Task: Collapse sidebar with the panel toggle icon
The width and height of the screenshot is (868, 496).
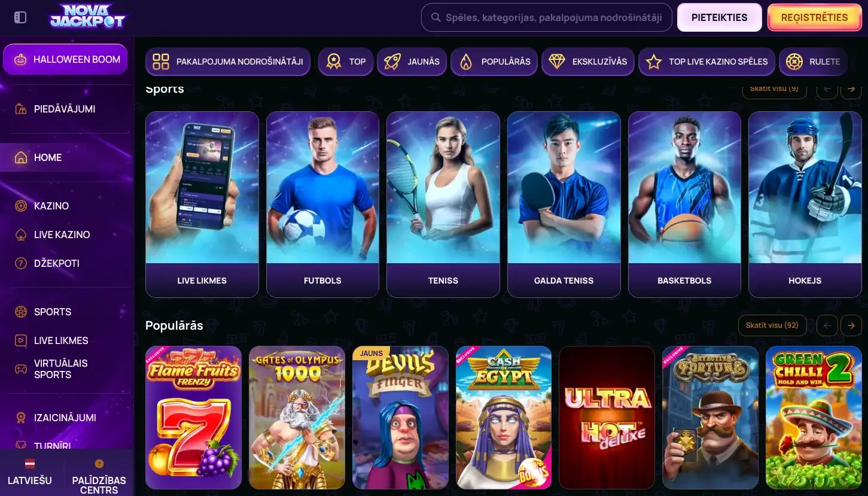Action: tap(20, 17)
